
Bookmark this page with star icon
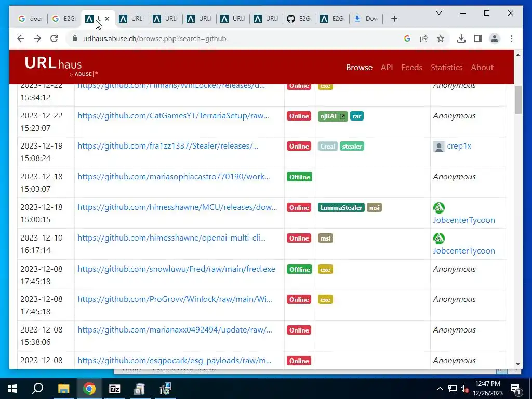[441, 38]
